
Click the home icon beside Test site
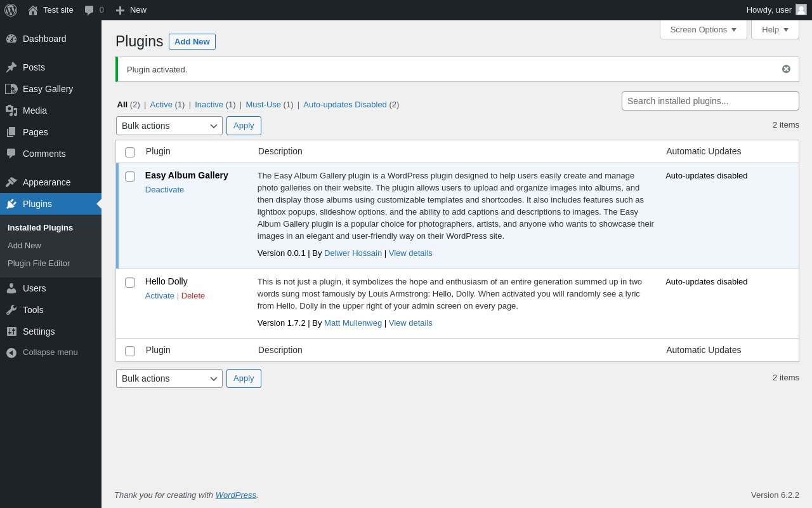tap(33, 10)
